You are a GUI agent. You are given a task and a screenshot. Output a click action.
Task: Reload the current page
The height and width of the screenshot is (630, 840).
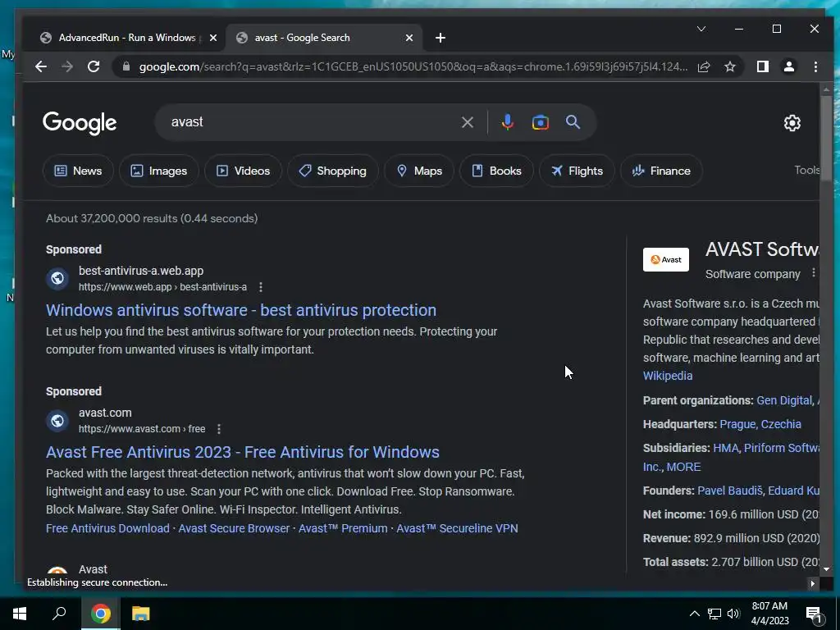tap(94, 66)
